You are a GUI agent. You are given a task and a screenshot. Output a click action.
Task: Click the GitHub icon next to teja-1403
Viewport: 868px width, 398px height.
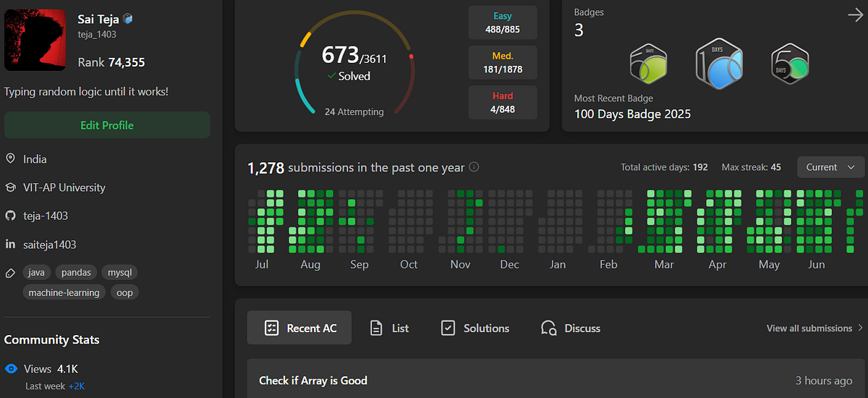[10, 216]
